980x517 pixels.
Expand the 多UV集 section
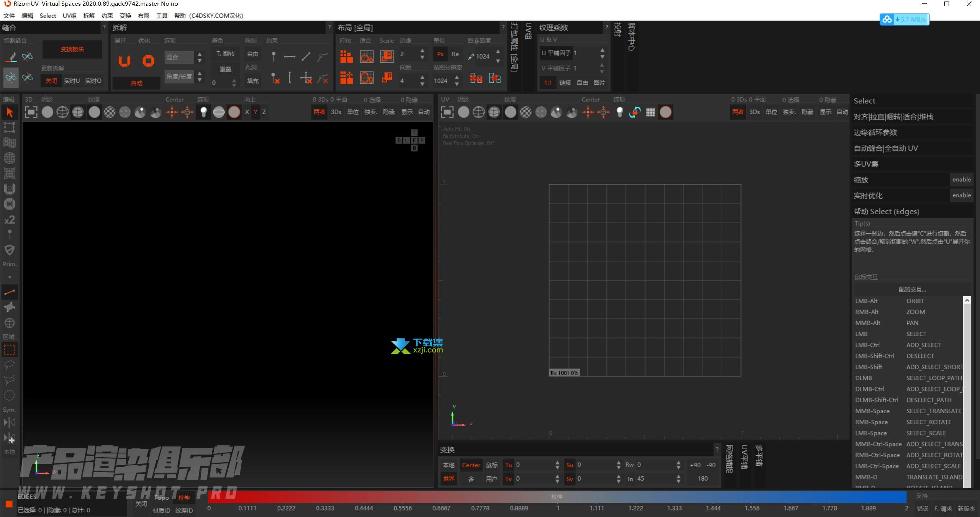(x=866, y=164)
